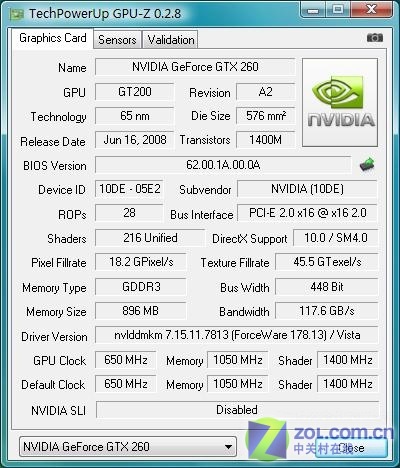This screenshot has width=400, height=468.
Task: Click NVIDIA SLI field showing Disabled
Action: click(x=237, y=410)
